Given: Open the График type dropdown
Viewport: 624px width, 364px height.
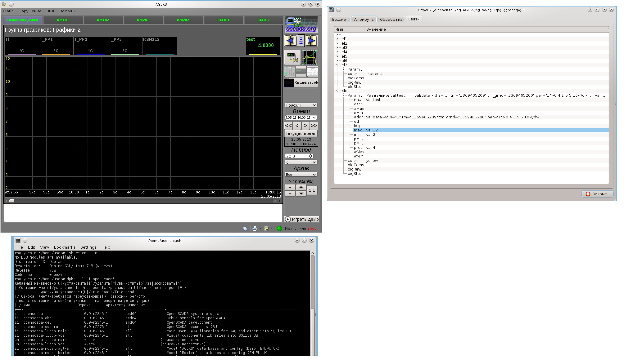Looking at the screenshot, I should click(301, 105).
